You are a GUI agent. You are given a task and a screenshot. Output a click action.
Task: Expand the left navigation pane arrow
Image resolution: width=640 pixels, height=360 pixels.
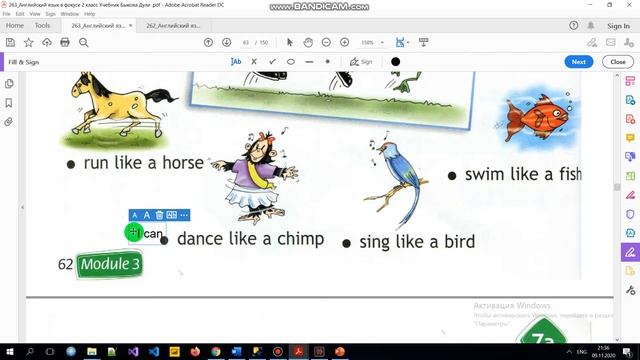(22, 207)
